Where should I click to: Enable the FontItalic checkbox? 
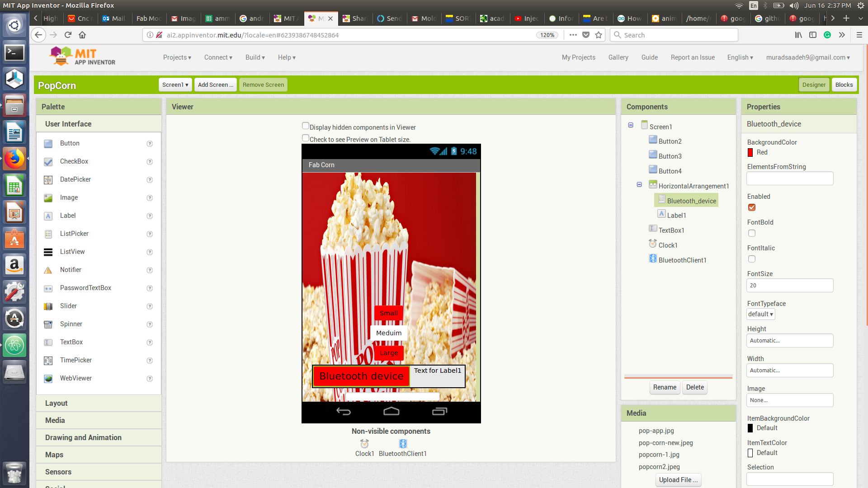[752, 259]
